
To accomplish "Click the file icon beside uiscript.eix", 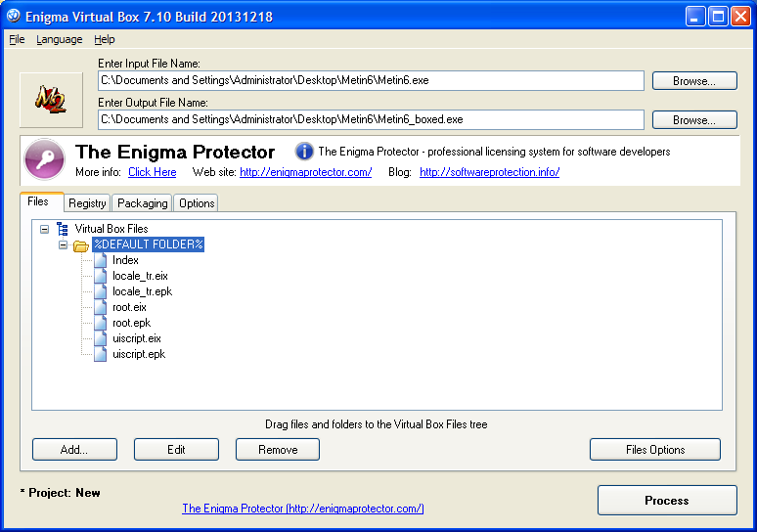I will tap(101, 338).
